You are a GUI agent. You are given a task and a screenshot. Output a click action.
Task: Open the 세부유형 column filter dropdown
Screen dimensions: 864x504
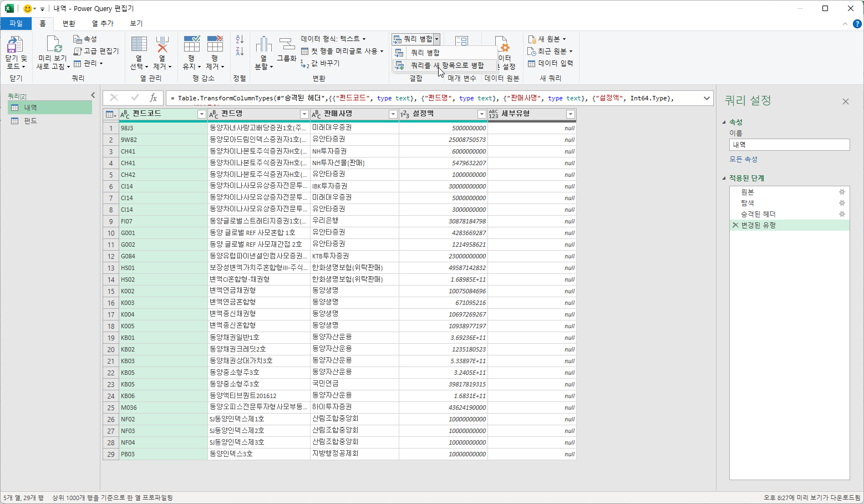[x=570, y=114]
